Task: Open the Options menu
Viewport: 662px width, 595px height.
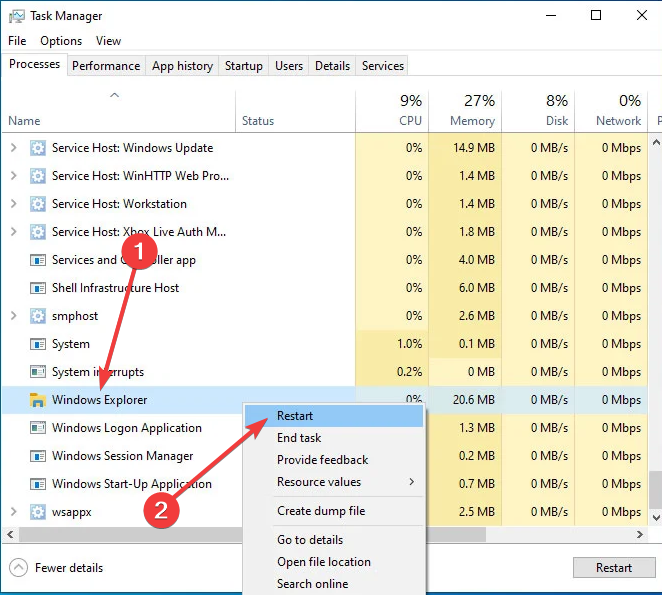Action: [61, 41]
